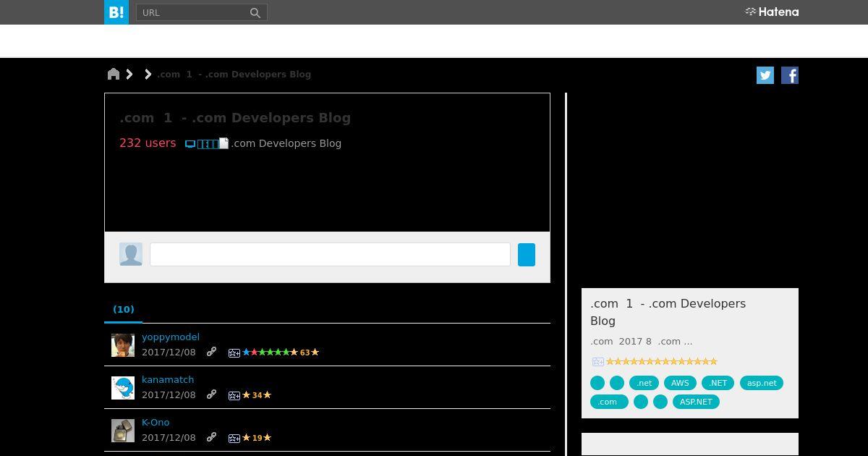868x456 pixels.
Task: Click the technology category monitor icon
Action: click(x=190, y=144)
